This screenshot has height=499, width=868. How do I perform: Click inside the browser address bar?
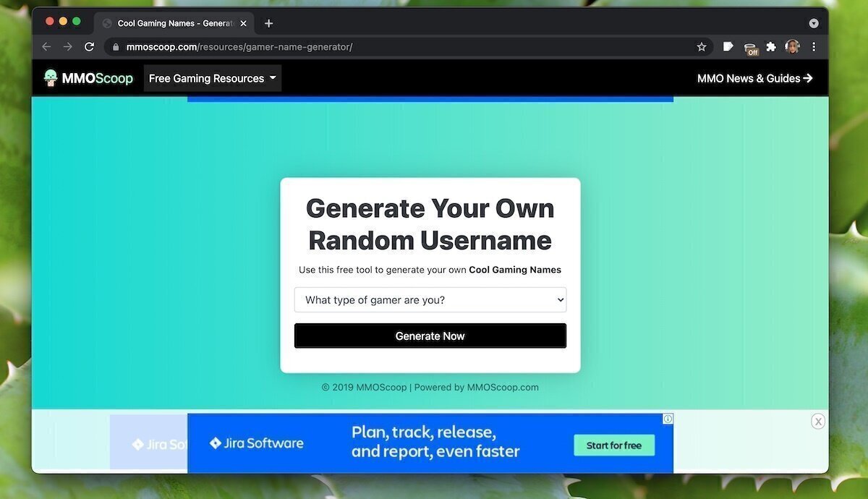(289, 46)
